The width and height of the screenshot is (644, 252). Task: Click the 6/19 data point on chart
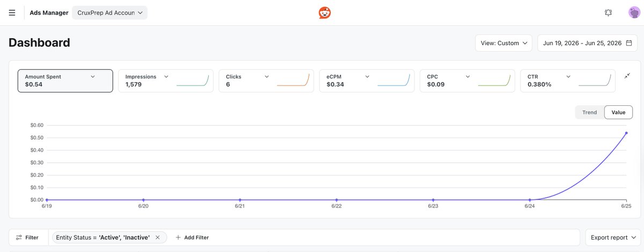[47, 200]
